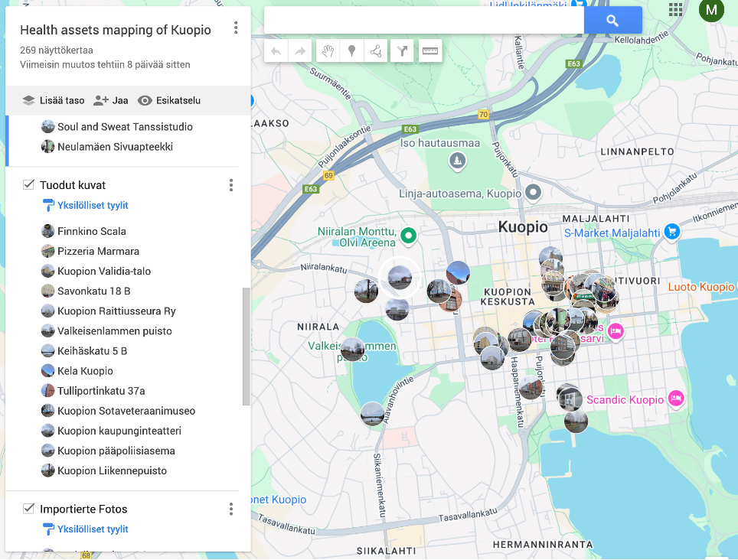Open the Google apps grid
The width and height of the screenshot is (738, 560).
pos(675,9)
